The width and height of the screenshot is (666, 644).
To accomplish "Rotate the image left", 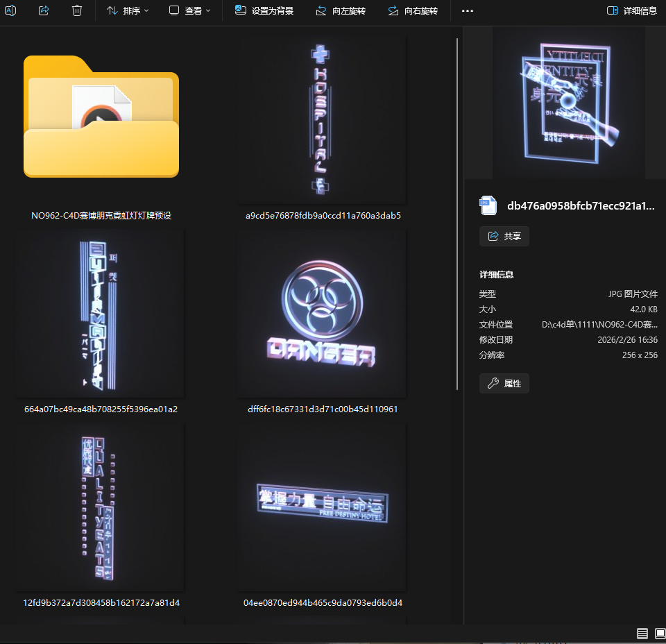I will click(340, 10).
